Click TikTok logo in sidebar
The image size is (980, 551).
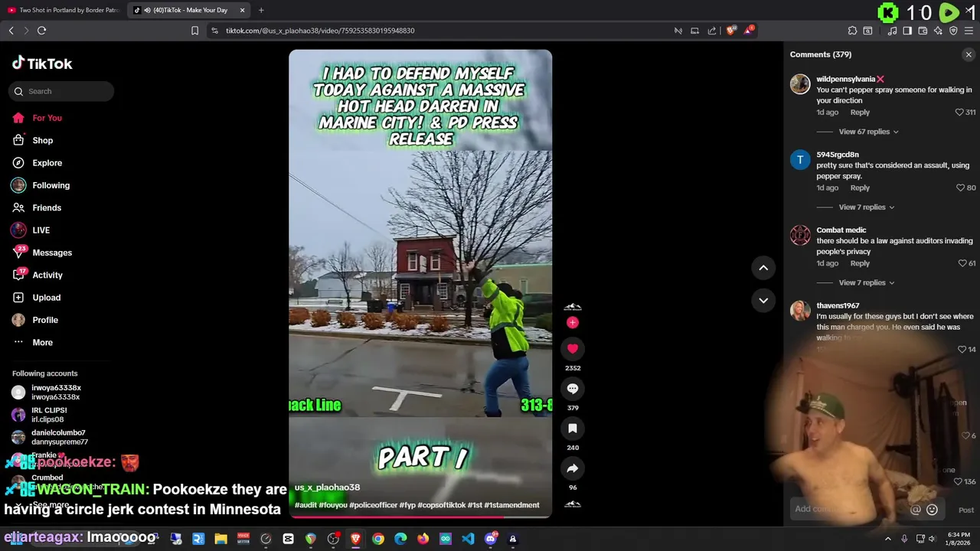click(x=42, y=64)
